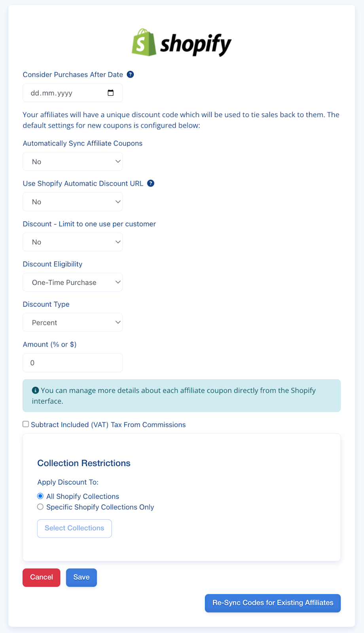364x633 pixels.
Task: Click the Amount field showing 0
Action: click(x=72, y=362)
